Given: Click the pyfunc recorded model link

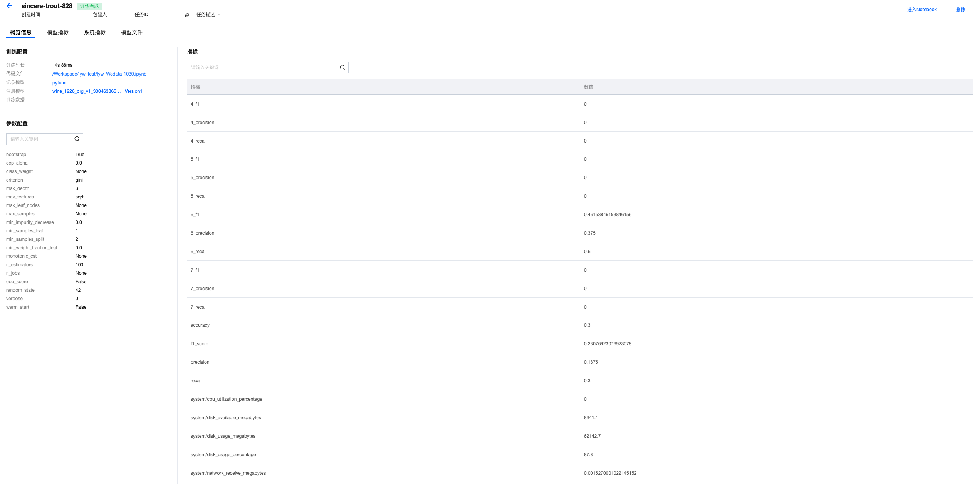Looking at the screenshot, I should click(x=59, y=83).
